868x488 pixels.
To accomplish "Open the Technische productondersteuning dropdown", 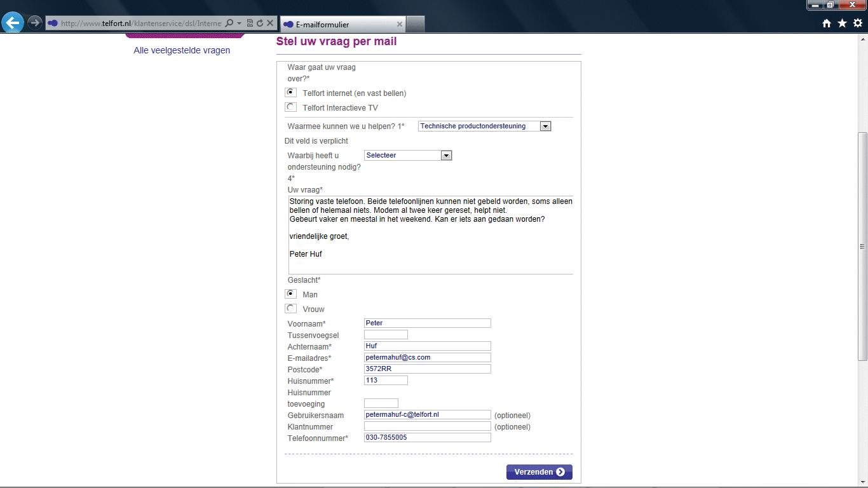I will [545, 126].
